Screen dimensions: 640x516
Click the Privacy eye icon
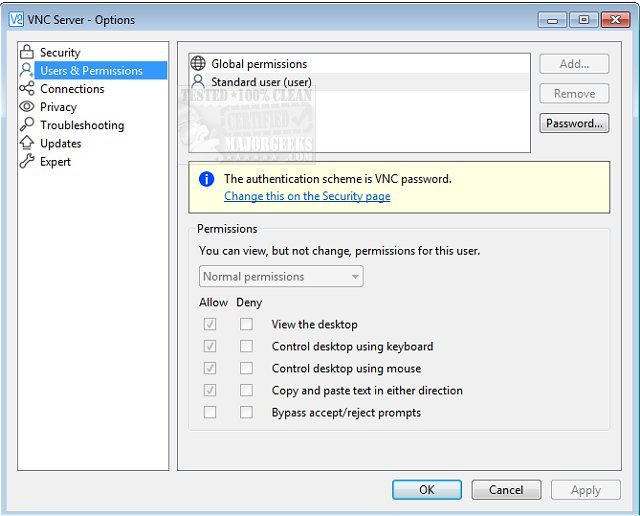[x=27, y=107]
